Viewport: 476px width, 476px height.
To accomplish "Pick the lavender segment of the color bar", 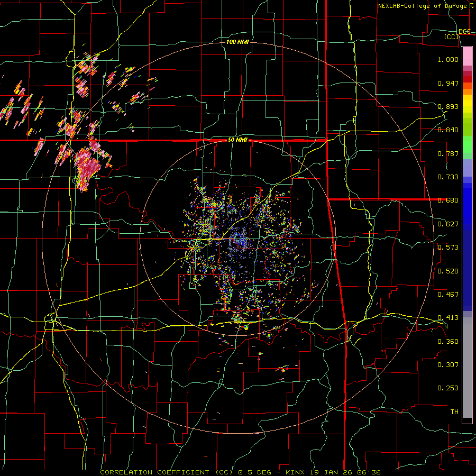I will (467, 168).
